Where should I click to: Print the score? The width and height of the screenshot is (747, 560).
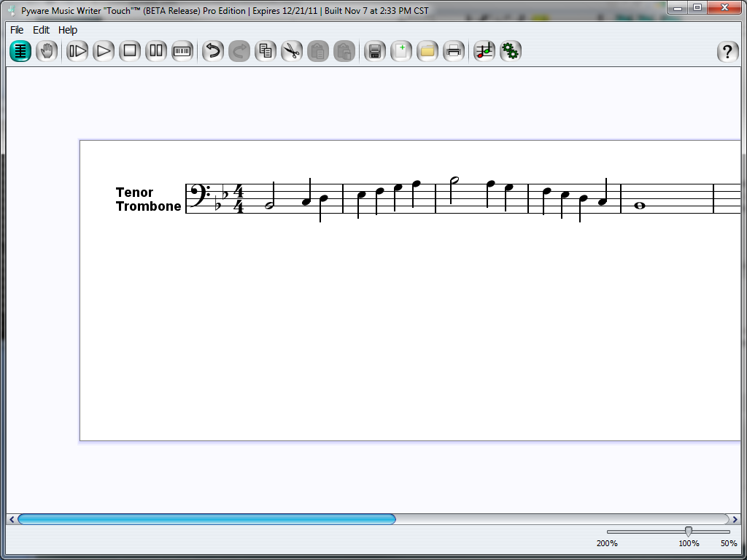(x=454, y=51)
